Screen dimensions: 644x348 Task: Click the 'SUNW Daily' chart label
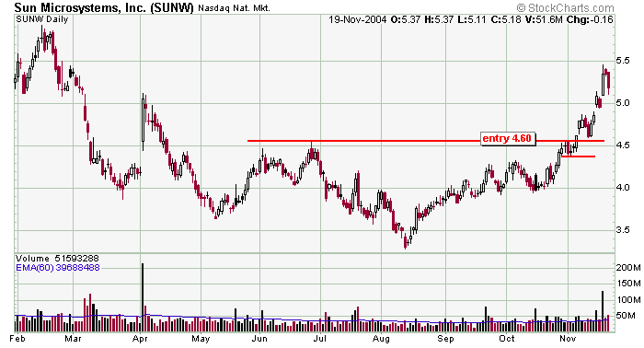point(42,19)
